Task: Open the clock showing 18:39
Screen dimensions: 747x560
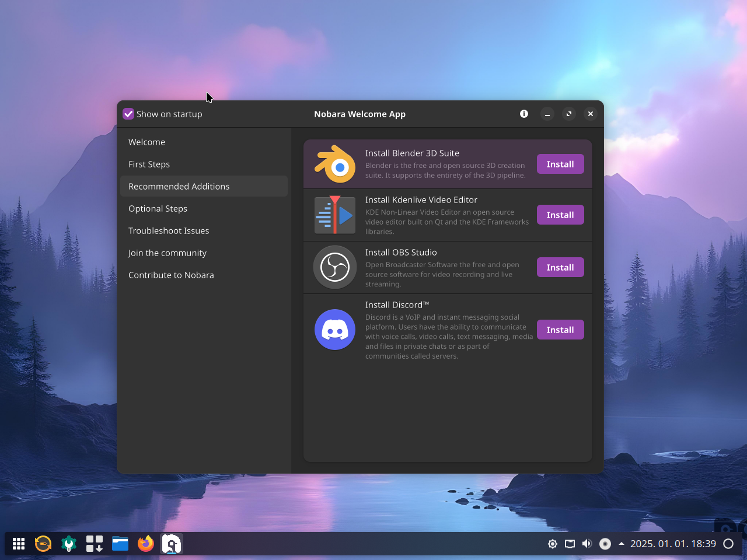Action: [x=673, y=544]
